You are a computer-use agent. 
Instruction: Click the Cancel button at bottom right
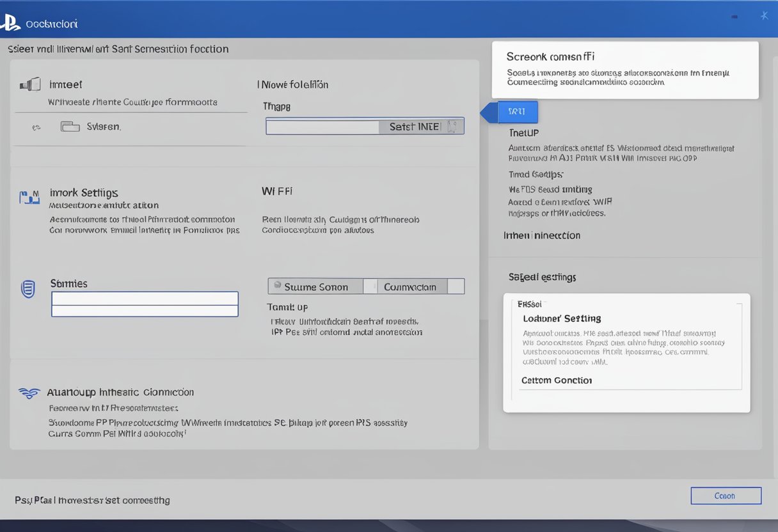[x=726, y=496]
